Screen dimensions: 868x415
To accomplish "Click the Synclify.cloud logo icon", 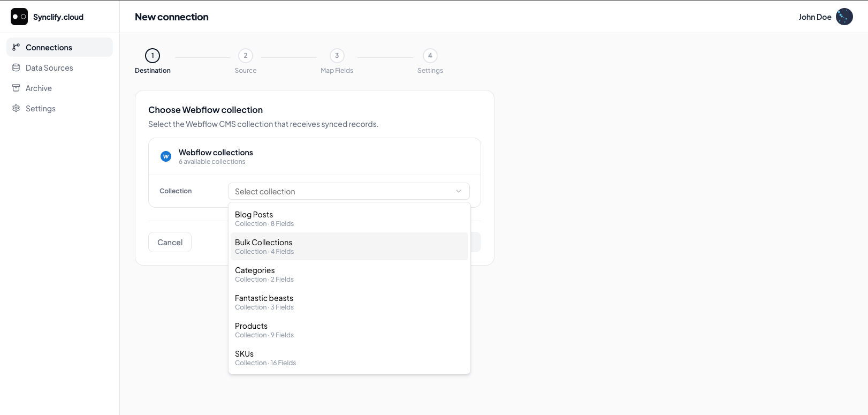I will pyautogui.click(x=19, y=17).
